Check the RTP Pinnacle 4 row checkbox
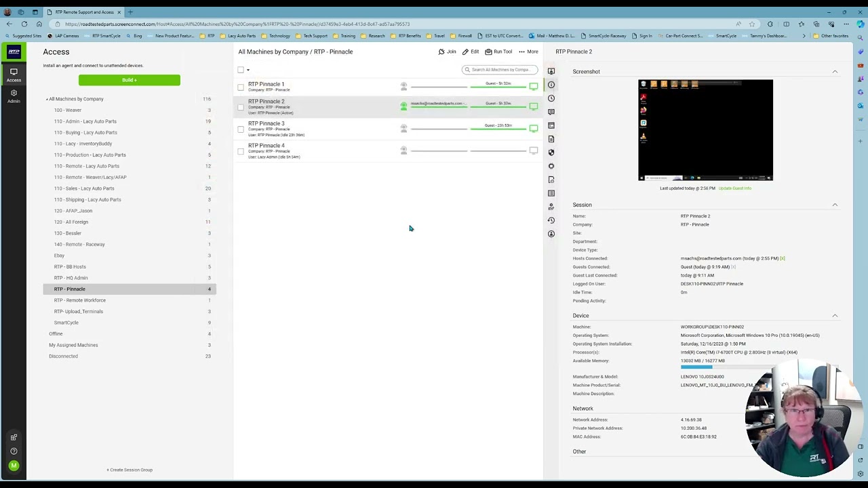This screenshot has height=488, width=868. [241, 151]
